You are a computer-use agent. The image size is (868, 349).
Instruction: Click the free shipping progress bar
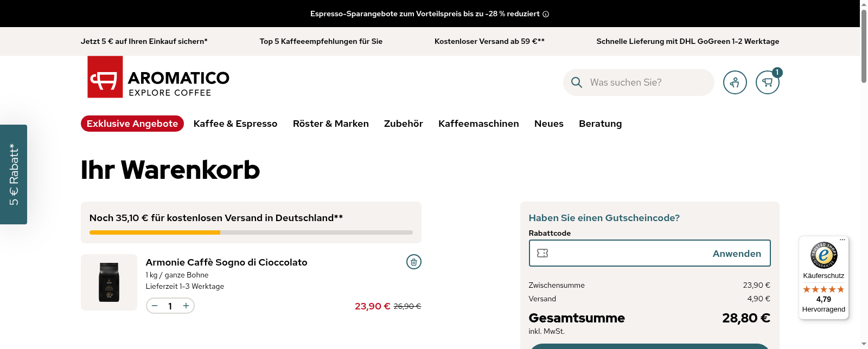(251, 232)
